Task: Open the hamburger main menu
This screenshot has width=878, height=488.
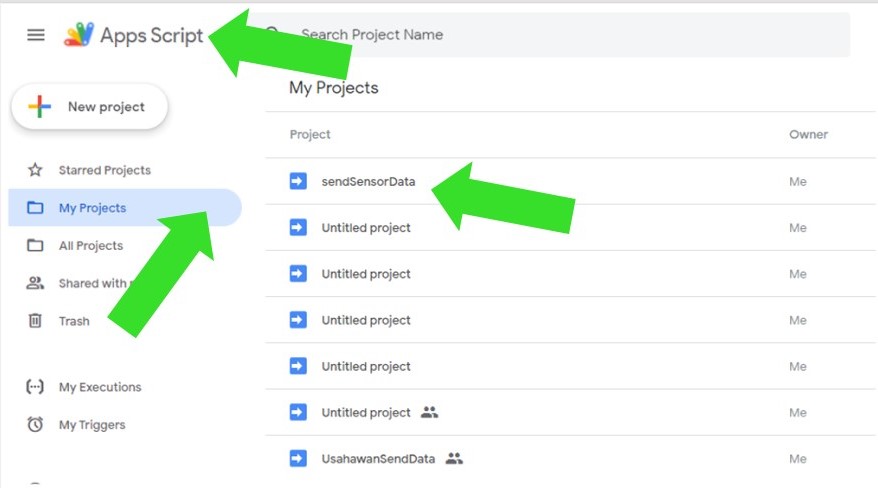Action: click(x=36, y=35)
